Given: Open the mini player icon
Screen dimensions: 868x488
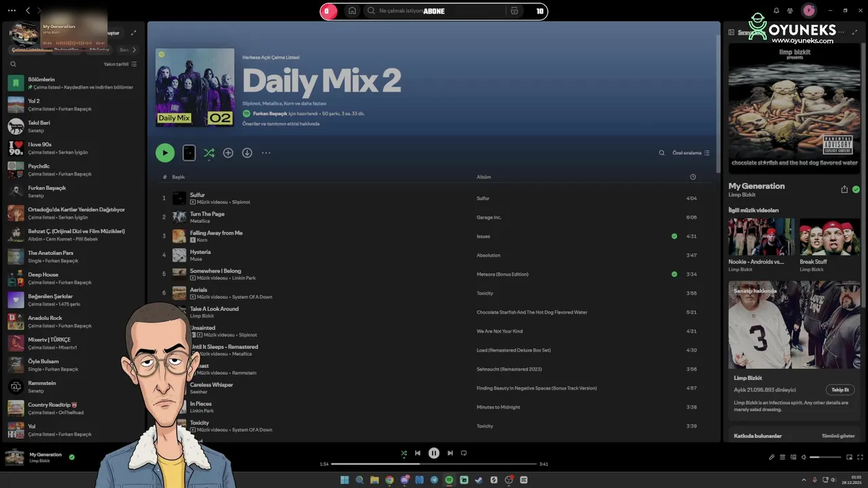Looking at the screenshot, I should point(849,457).
